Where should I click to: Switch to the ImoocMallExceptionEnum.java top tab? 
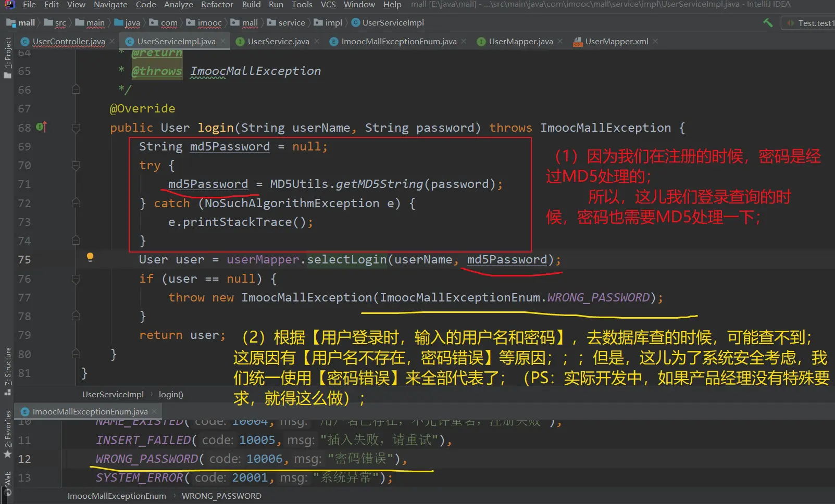[x=398, y=41]
